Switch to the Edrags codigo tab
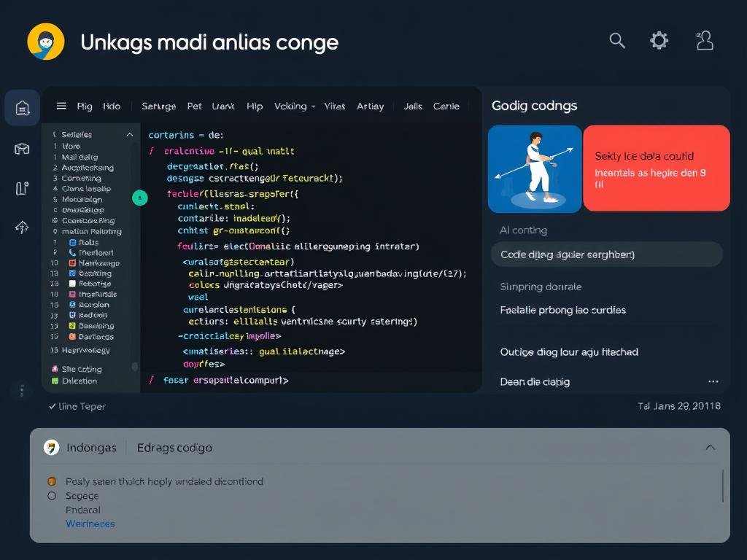 [x=174, y=448]
